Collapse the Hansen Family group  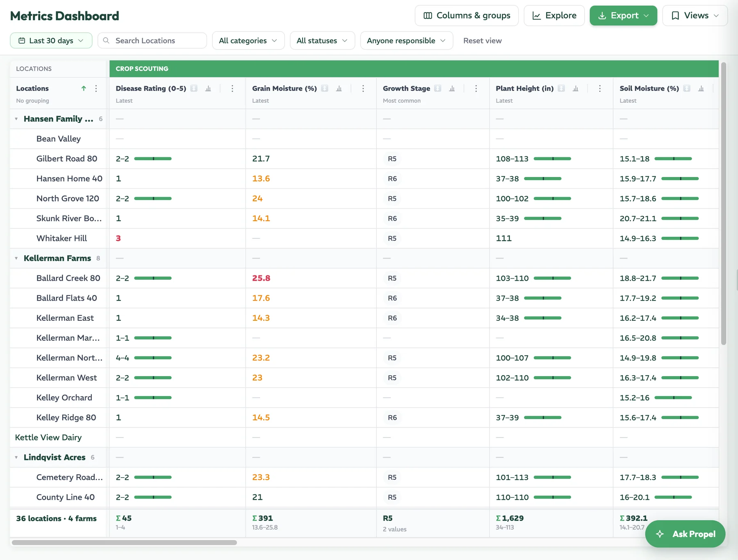(x=16, y=119)
